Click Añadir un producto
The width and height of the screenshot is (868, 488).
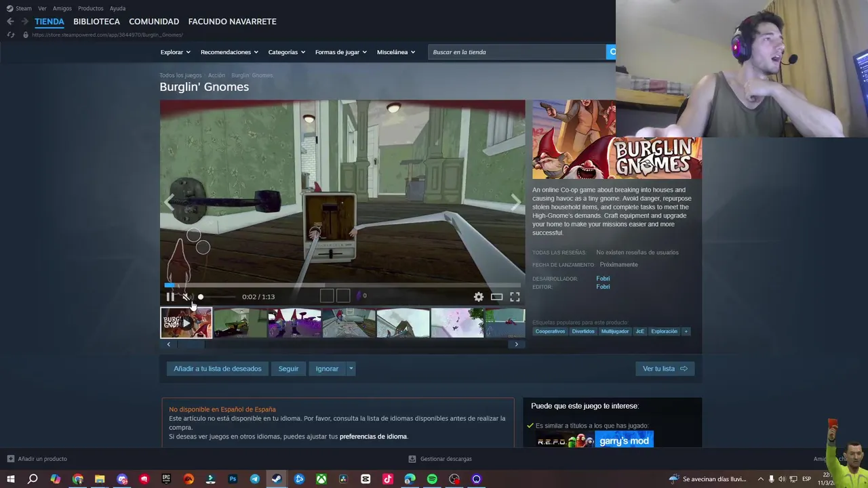click(37, 459)
